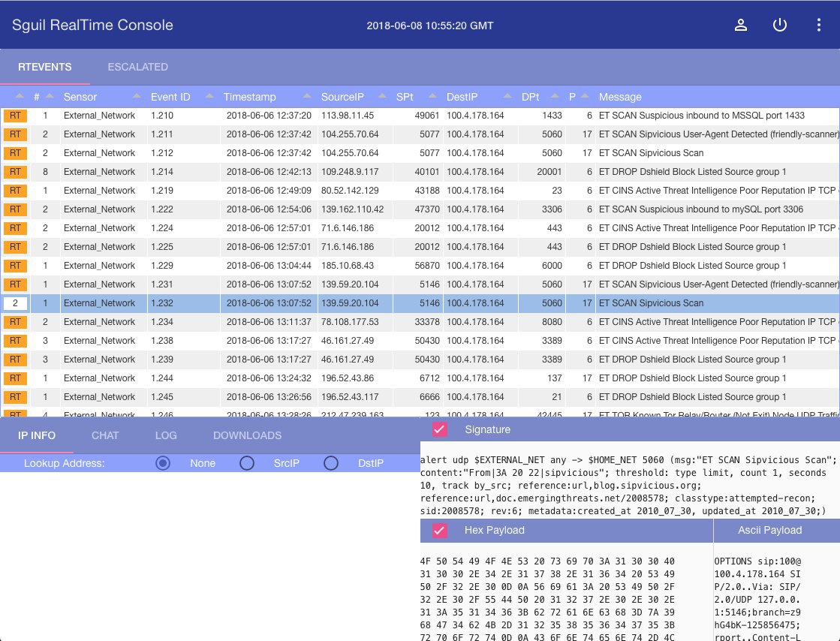The height and width of the screenshot is (641, 840).
Task: Open the IP INFO tab
Action: [37, 435]
